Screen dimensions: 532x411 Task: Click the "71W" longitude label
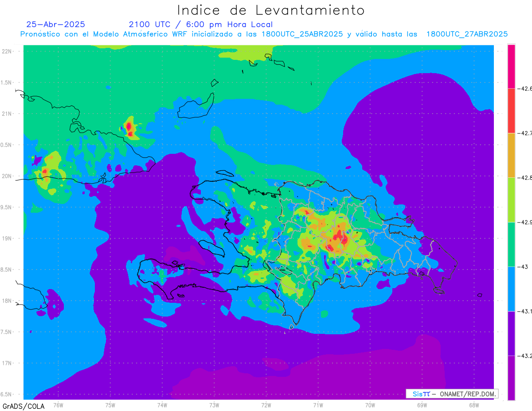(x=318, y=405)
